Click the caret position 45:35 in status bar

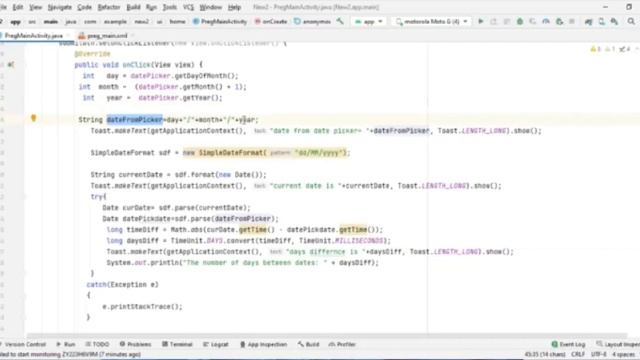point(545,354)
